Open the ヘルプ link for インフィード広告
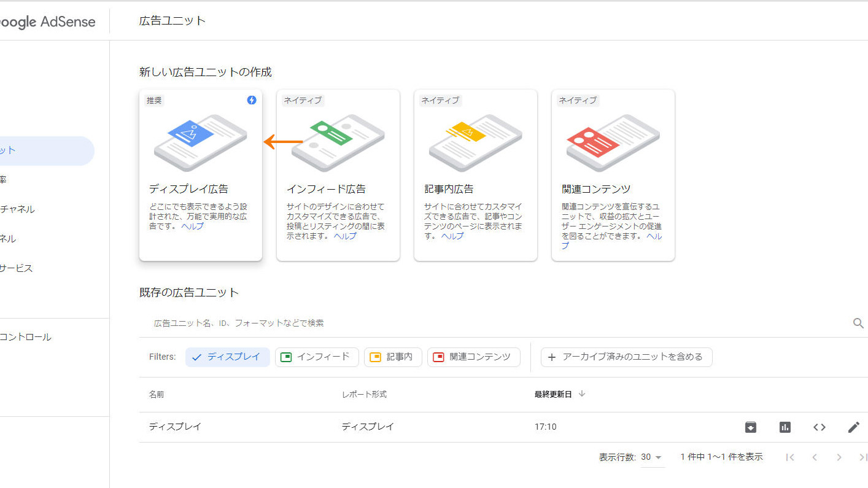868x488 pixels. pos(345,236)
